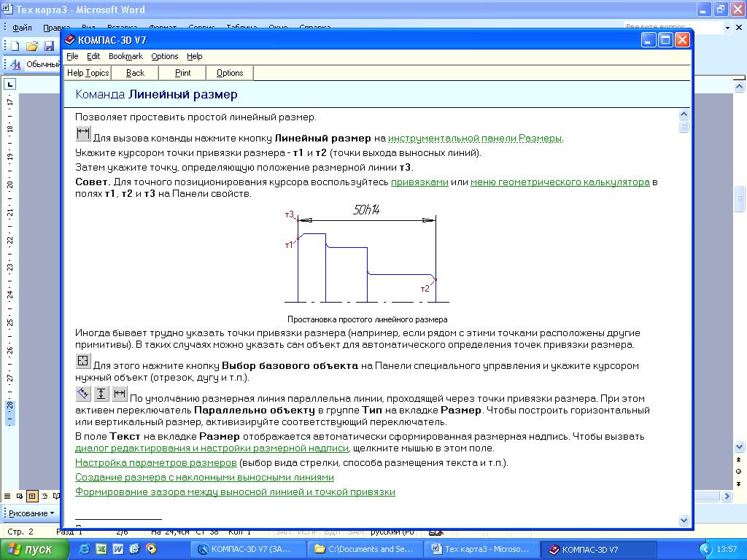This screenshot has width=747, height=560.
Task: Launch Windows Media Player from quick launch
Action: click(x=151, y=549)
